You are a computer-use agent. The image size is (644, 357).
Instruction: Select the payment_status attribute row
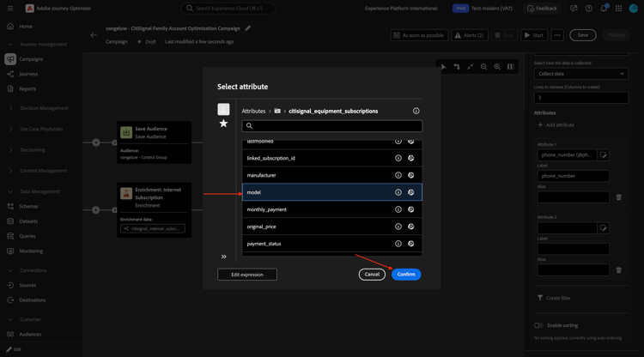(x=331, y=244)
